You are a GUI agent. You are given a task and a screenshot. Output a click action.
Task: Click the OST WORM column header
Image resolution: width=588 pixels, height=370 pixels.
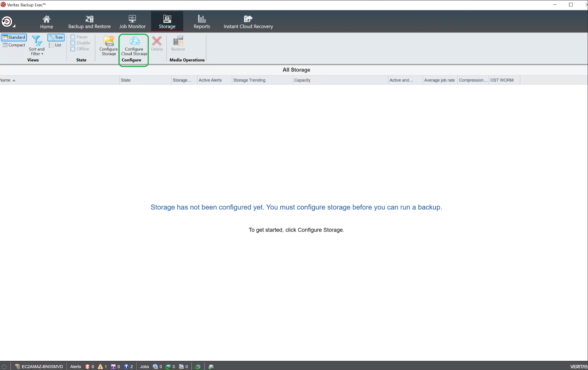(x=504, y=80)
